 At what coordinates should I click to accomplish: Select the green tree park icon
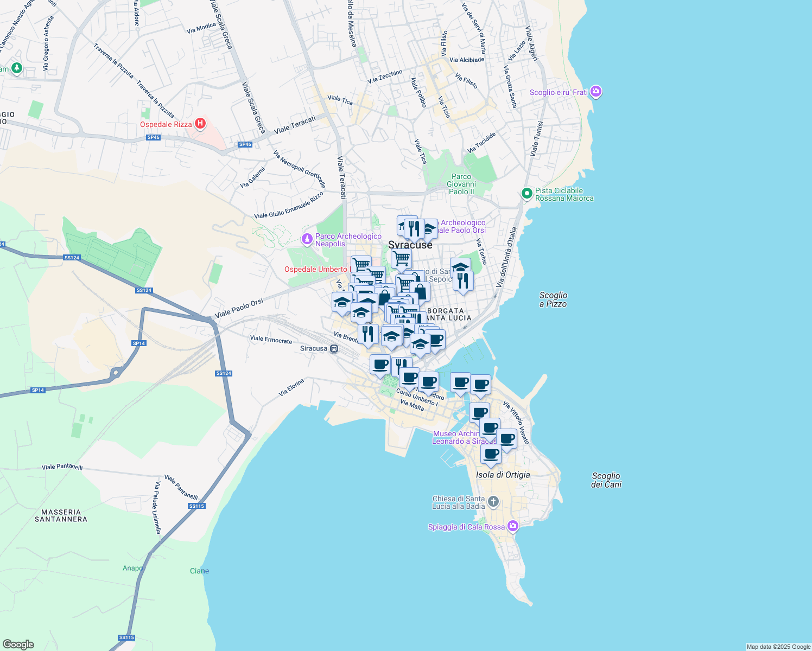coord(17,68)
